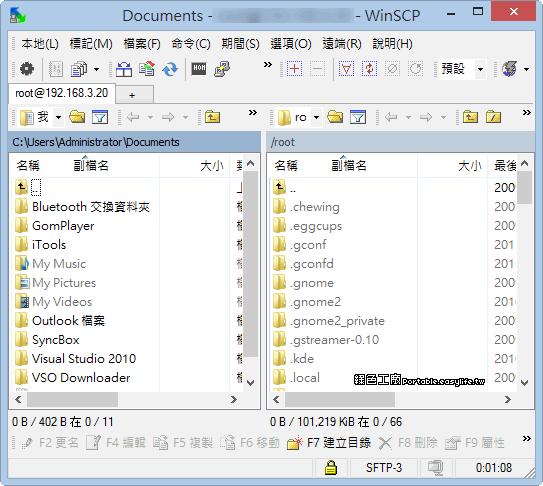Open the transfer settings icon dropdown arrow
The height and width of the screenshot is (486, 543).
click(x=97, y=69)
